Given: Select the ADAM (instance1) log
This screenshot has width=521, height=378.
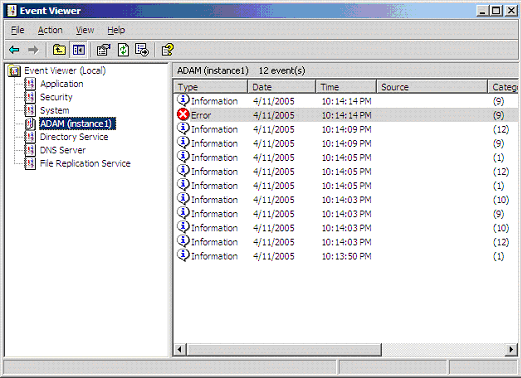Looking at the screenshot, I should click(77, 124).
